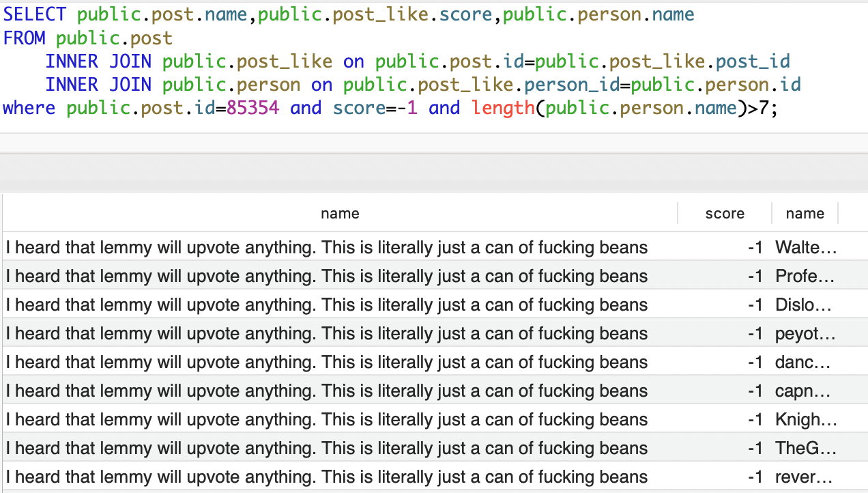Screen dimensions: 868x493
Task: Click the SELECT keyword in the editor
Action: coord(35,15)
